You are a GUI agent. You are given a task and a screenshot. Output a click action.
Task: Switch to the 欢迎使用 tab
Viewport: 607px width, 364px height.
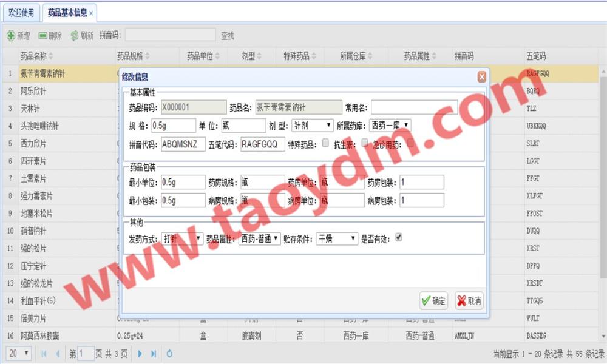(21, 13)
